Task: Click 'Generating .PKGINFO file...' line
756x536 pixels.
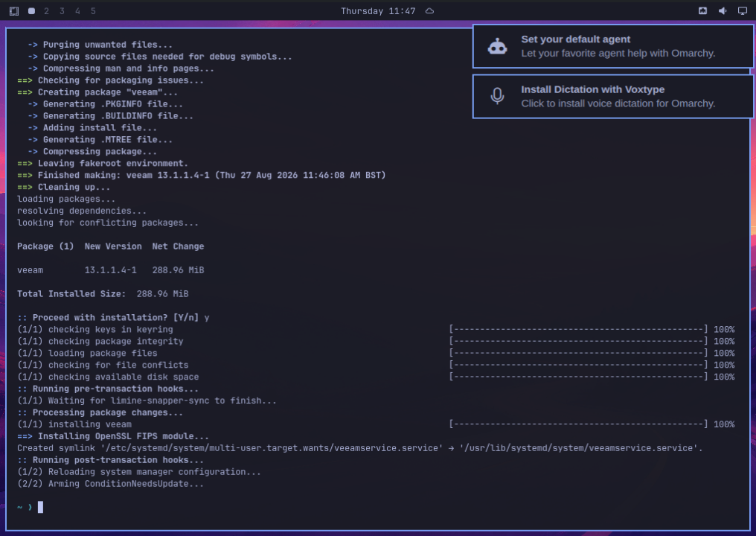Action: click(x=105, y=104)
